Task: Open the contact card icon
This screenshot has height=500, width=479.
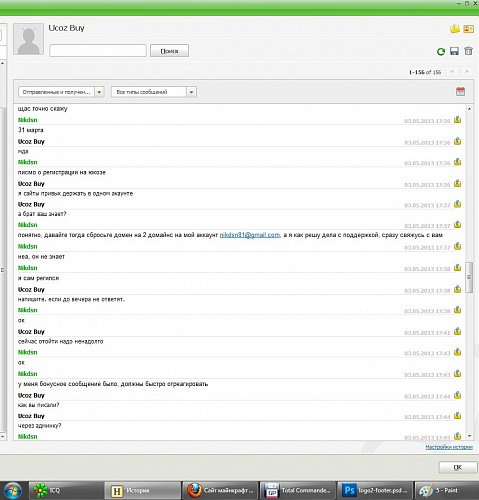Action: tap(468, 29)
